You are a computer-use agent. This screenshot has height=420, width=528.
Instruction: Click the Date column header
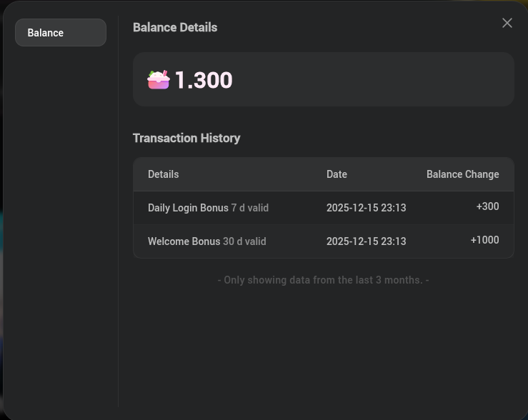tap(337, 174)
